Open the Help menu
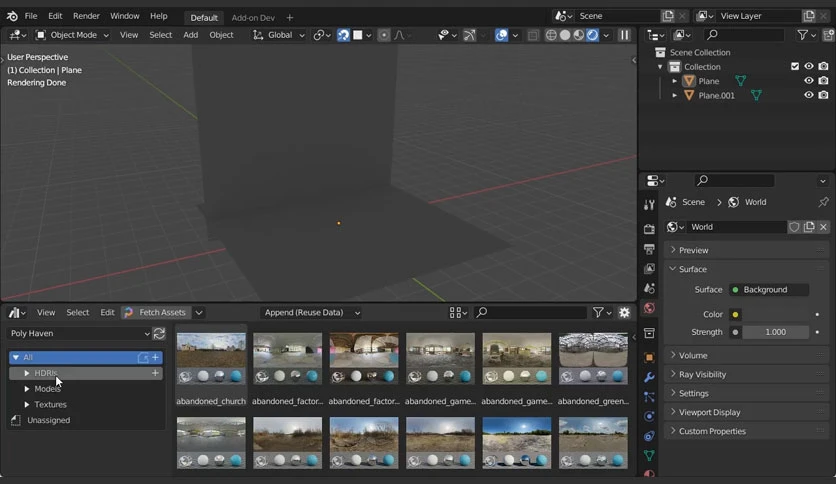This screenshot has width=836, height=484. [x=158, y=16]
